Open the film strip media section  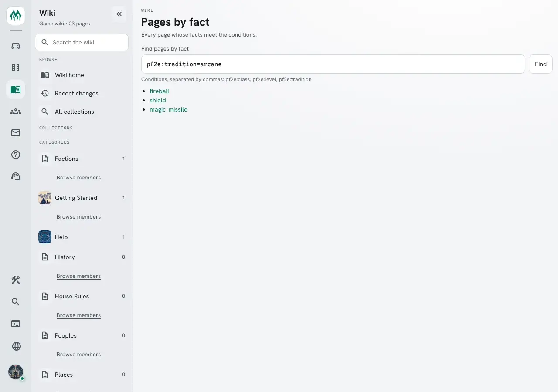pos(16,68)
